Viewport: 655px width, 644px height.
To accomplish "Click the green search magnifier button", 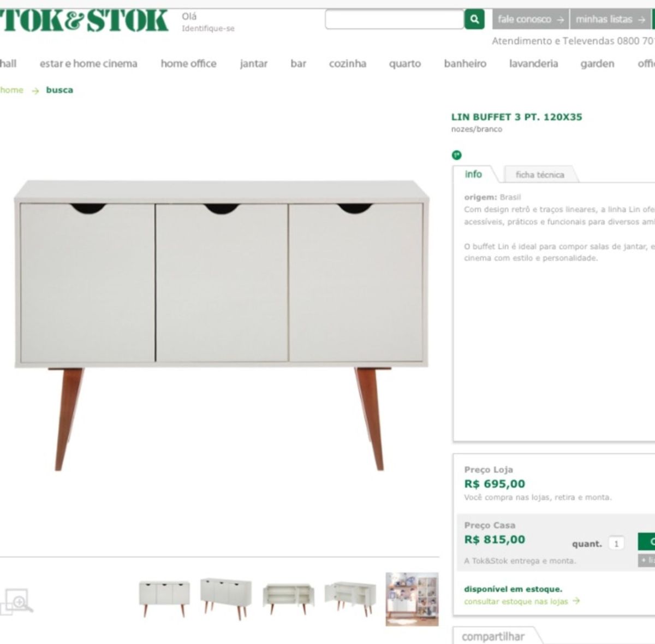I will coord(475,20).
